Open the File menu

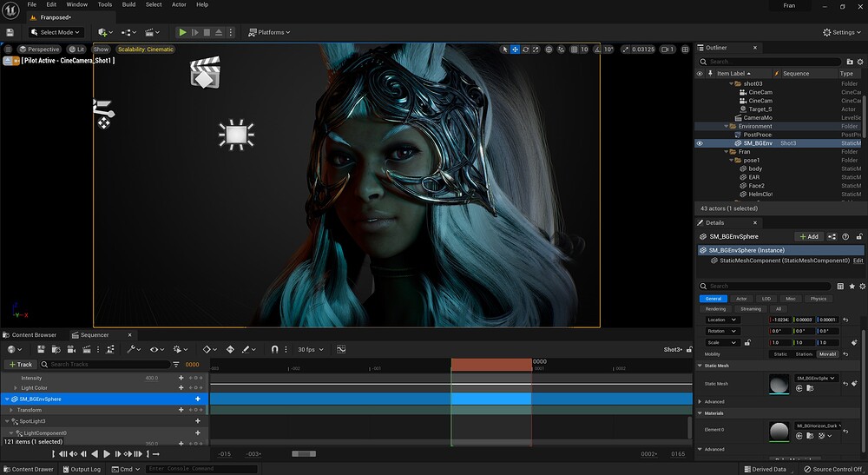coord(32,4)
